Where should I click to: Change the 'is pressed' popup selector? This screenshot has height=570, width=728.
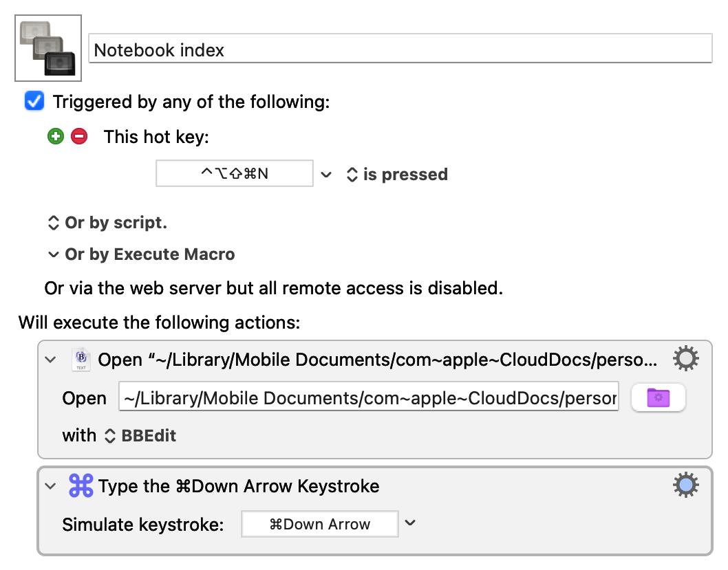pos(396,175)
